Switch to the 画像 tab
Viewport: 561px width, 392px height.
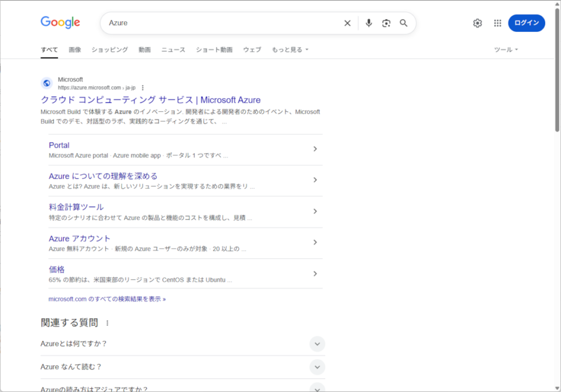click(75, 50)
